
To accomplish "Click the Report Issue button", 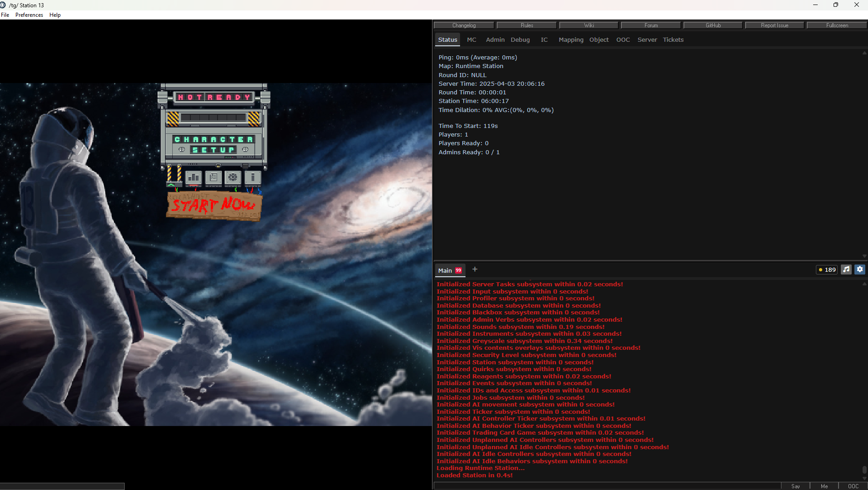I will pos(775,25).
